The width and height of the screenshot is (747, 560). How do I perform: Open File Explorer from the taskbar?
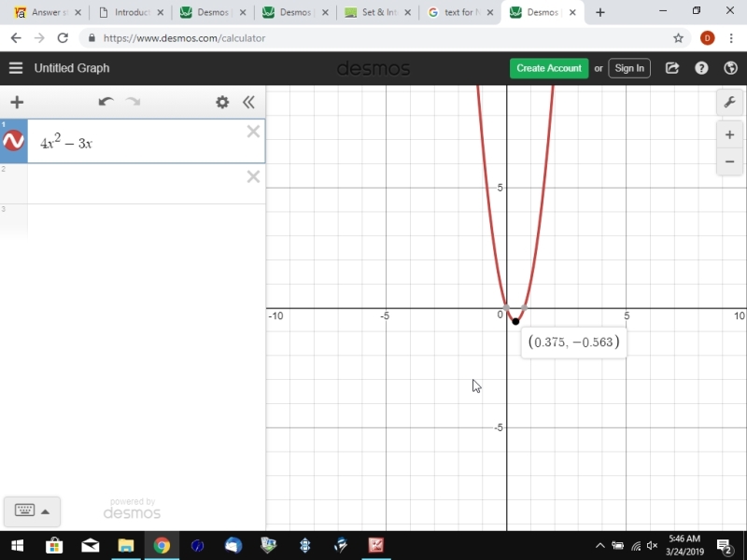click(x=126, y=546)
